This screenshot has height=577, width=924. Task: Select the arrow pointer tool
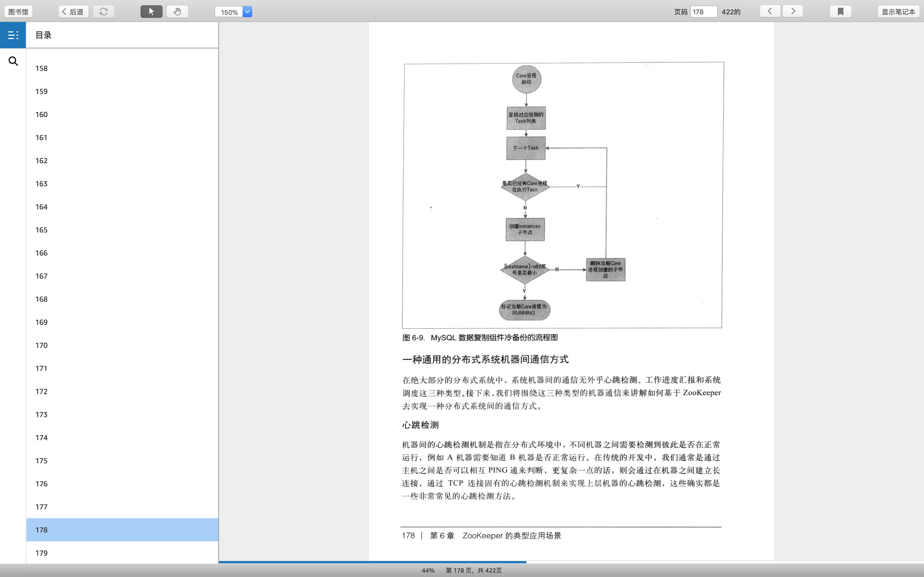tap(151, 12)
